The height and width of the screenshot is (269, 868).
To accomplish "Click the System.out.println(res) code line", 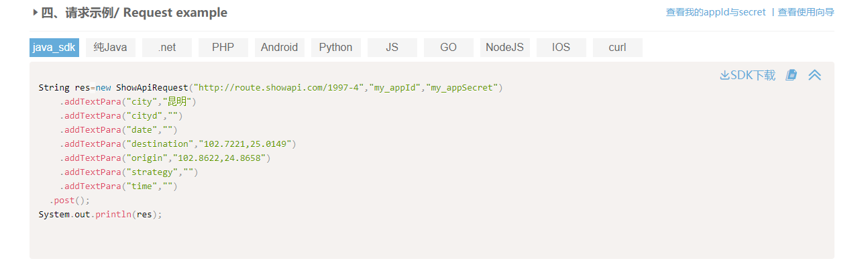I will click(101, 215).
